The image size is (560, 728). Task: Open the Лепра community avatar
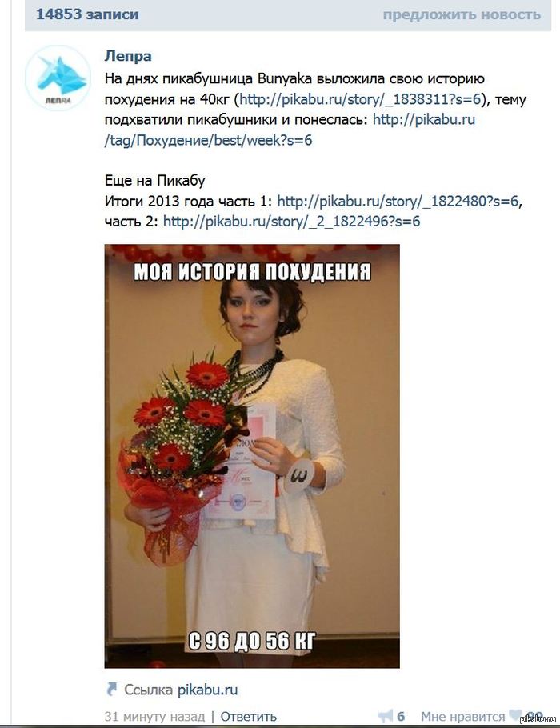58,78
